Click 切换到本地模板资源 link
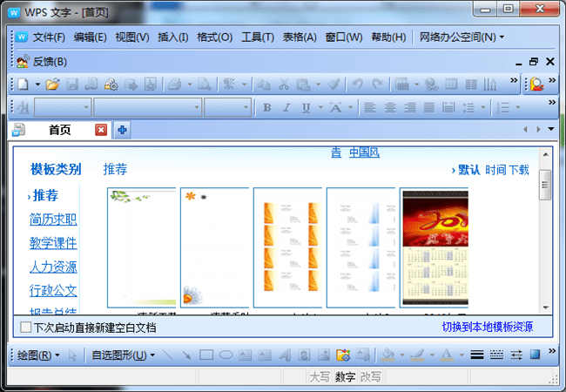 pyautogui.click(x=487, y=328)
